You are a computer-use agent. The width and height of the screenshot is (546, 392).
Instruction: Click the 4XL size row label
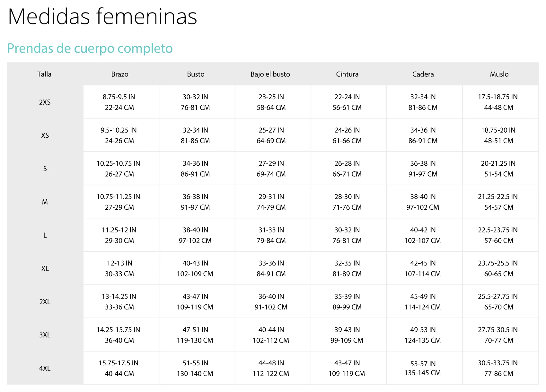tap(45, 368)
